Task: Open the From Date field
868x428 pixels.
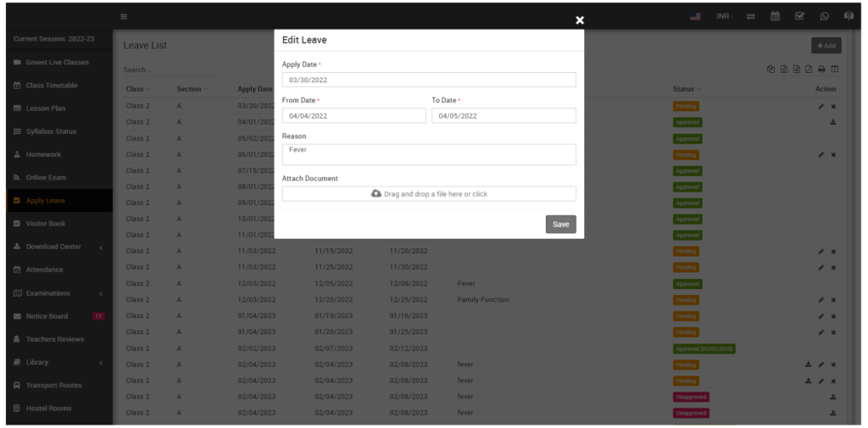Action: click(353, 116)
